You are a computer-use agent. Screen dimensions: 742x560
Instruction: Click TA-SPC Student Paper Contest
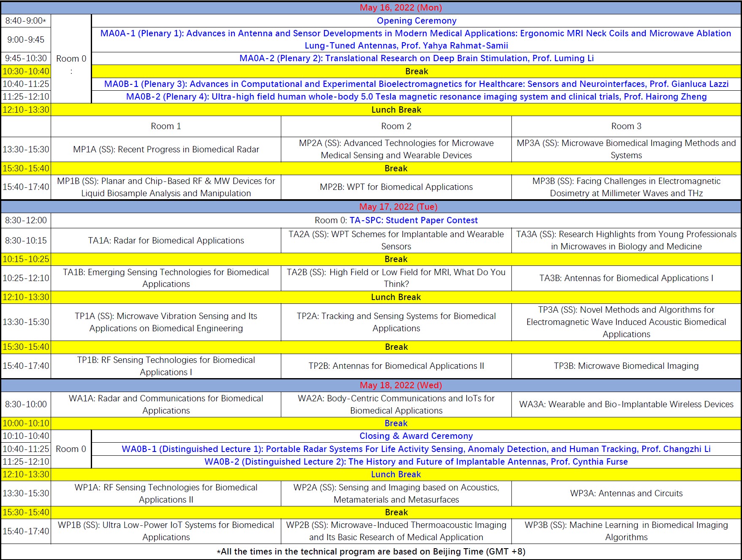coord(413,220)
